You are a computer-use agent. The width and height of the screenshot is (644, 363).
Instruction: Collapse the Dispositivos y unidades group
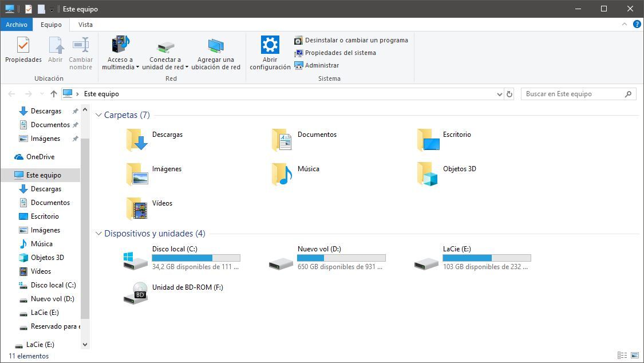tap(98, 233)
